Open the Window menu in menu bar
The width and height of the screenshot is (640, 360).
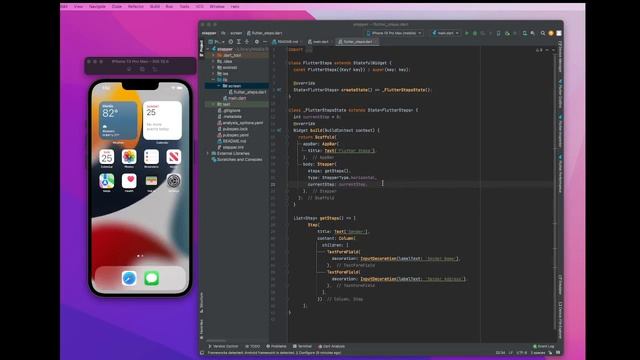point(217,7)
